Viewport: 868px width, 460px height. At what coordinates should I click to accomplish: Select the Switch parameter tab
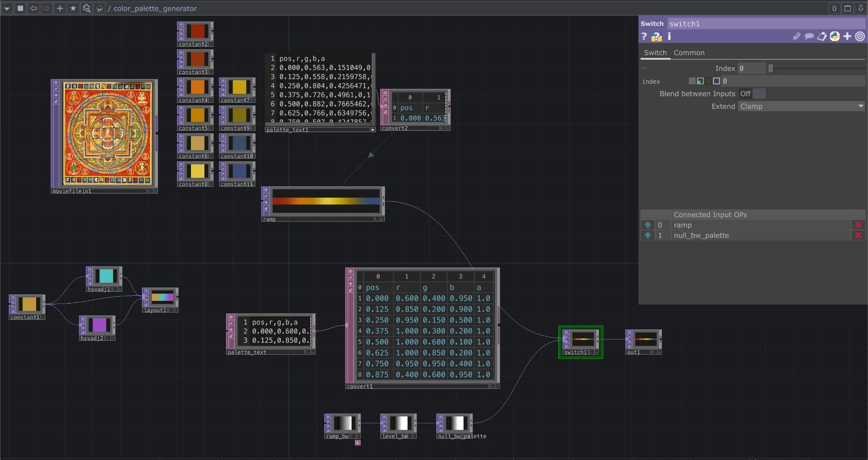point(655,52)
